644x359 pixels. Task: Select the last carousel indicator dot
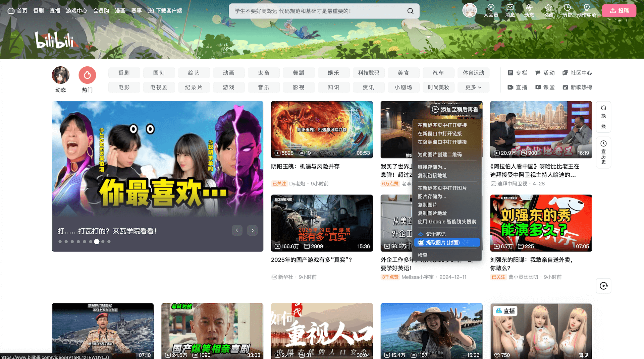(x=109, y=241)
